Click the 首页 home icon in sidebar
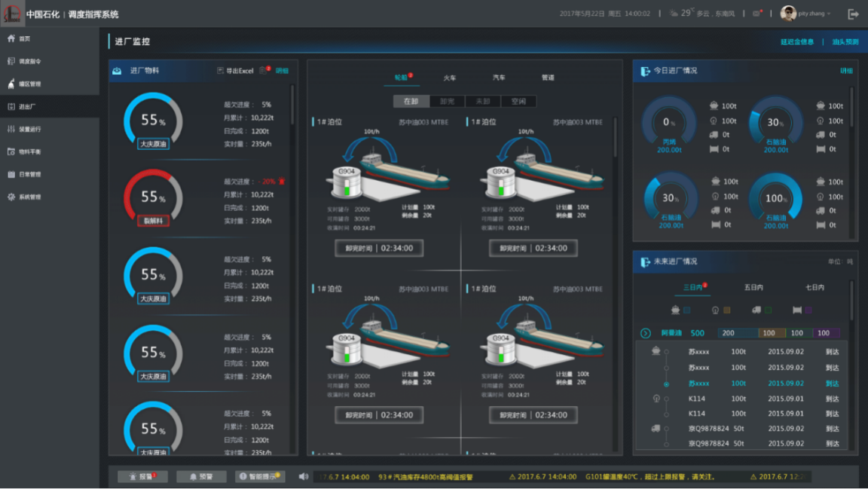 [11, 38]
